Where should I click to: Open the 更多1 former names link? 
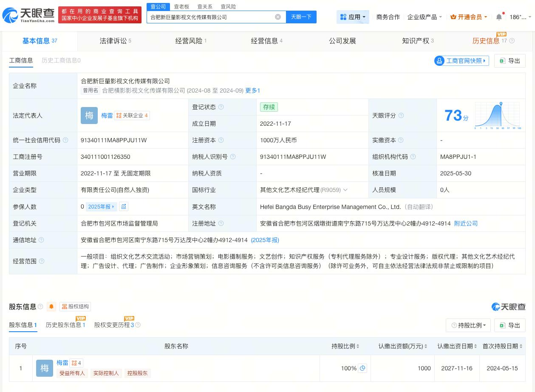253,90
